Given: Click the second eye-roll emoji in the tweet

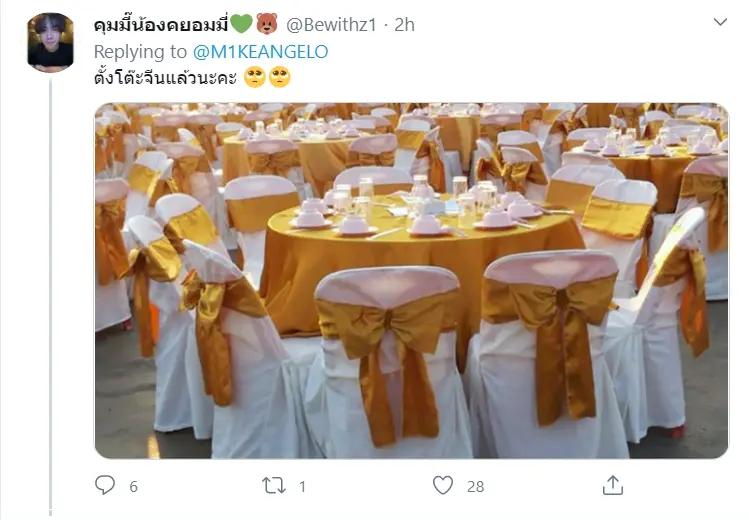Looking at the screenshot, I should click(x=280, y=77).
